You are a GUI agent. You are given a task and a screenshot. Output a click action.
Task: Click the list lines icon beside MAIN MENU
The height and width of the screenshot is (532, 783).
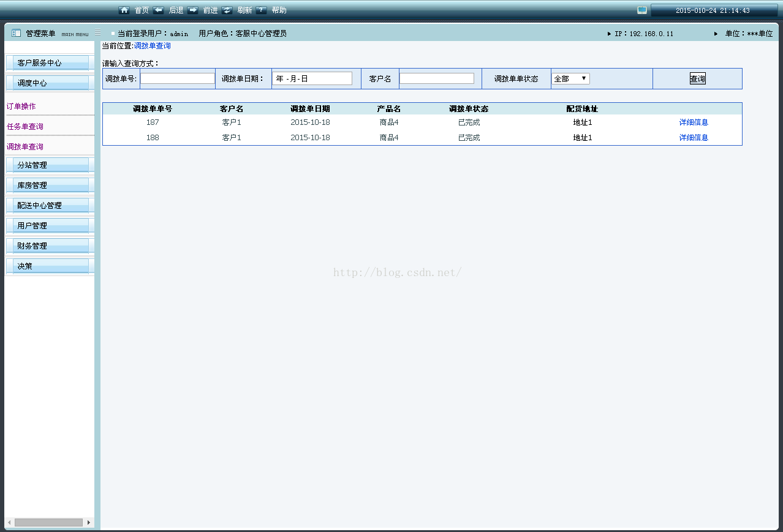pos(98,32)
